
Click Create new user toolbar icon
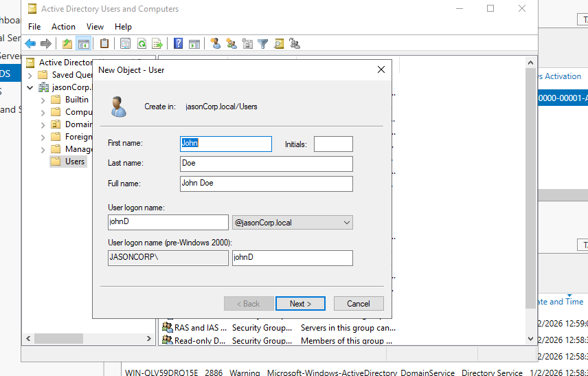[216, 43]
